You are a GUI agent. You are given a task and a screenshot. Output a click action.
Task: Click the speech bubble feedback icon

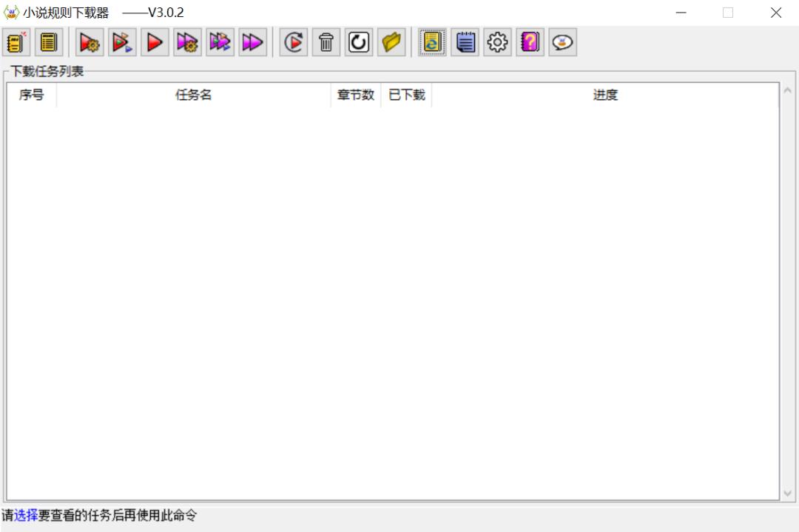click(562, 42)
